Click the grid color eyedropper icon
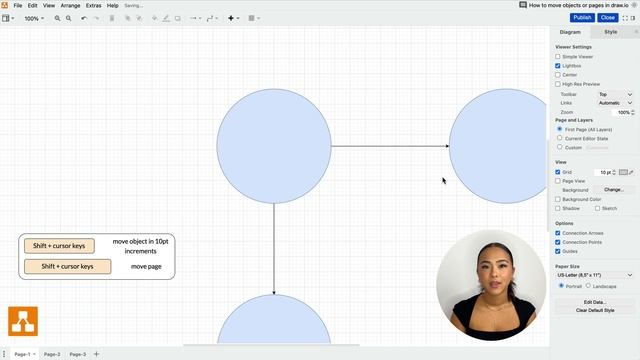 (631, 172)
